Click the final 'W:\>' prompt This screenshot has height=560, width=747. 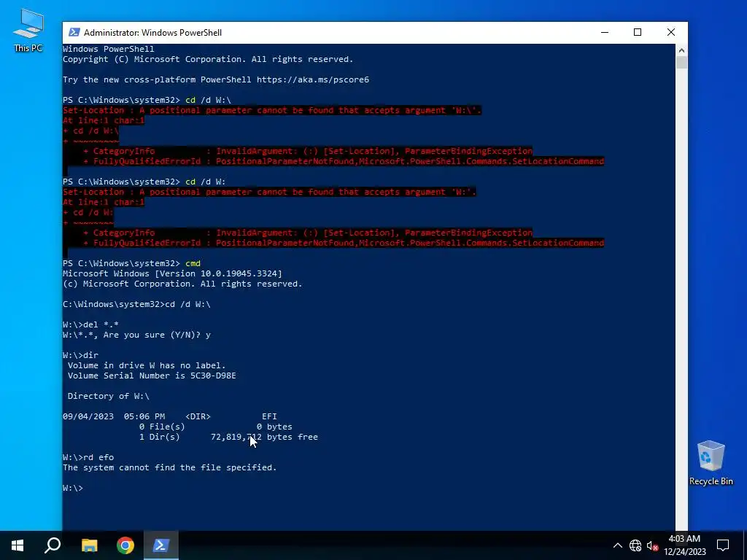(73, 488)
